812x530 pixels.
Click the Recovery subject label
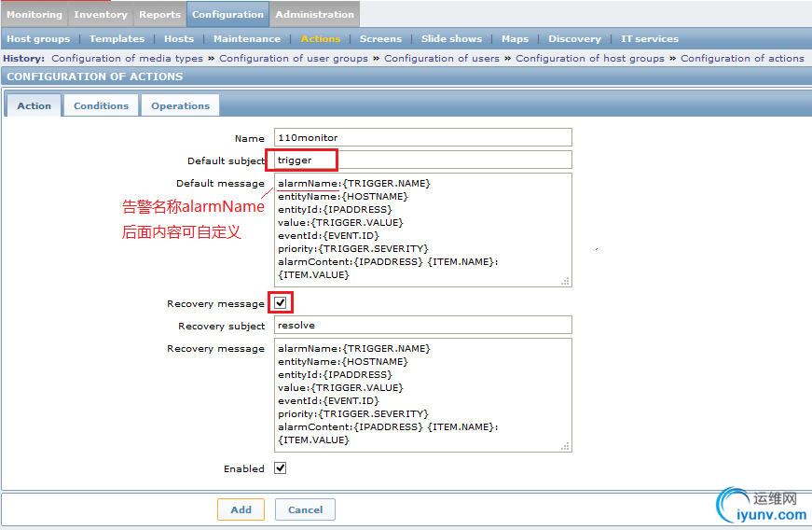click(x=221, y=326)
